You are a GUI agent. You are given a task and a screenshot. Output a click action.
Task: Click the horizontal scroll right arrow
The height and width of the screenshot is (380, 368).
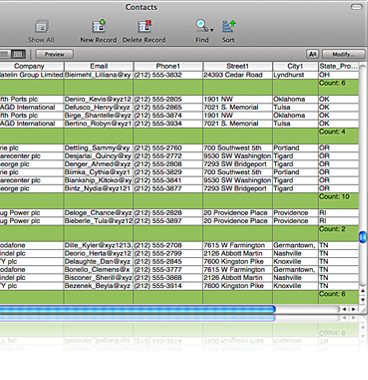(x=353, y=309)
